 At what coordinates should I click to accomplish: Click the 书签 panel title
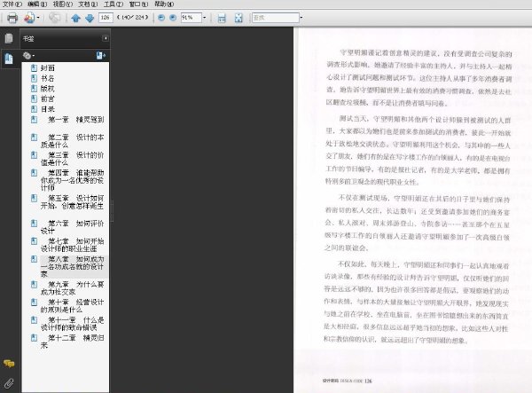click(28, 39)
